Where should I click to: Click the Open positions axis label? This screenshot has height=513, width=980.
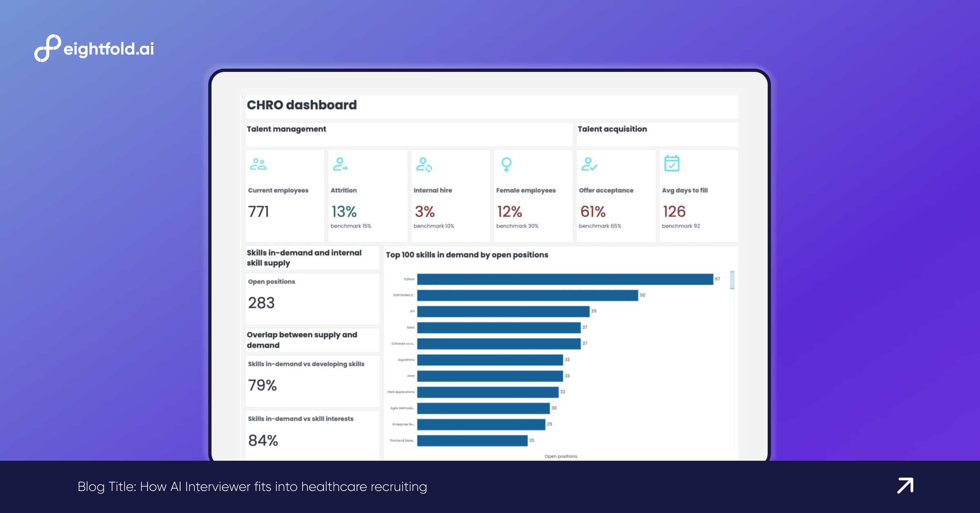click(x=561, y=456)
